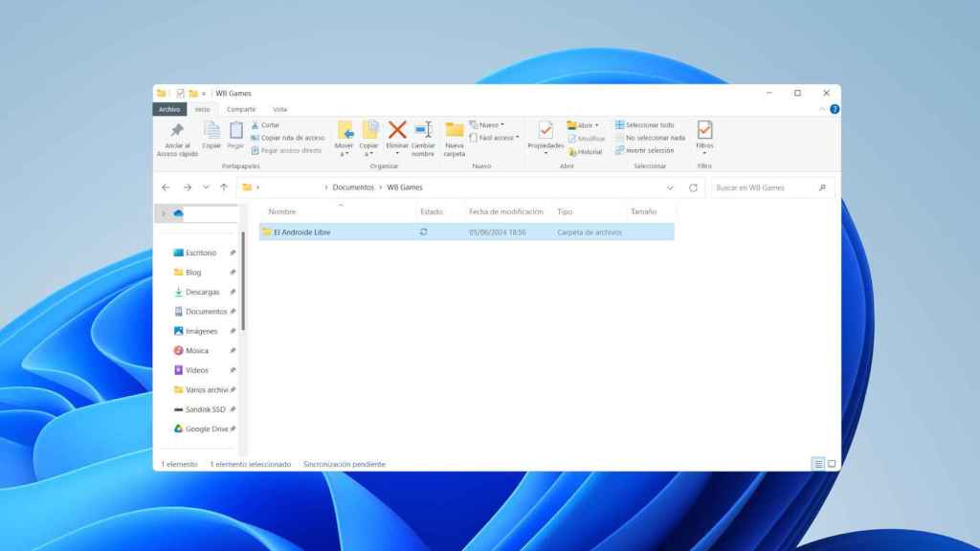This screenshot has height=551, width=980.
Task: Open the Historial tool
Action: click(x=585, y=150)
